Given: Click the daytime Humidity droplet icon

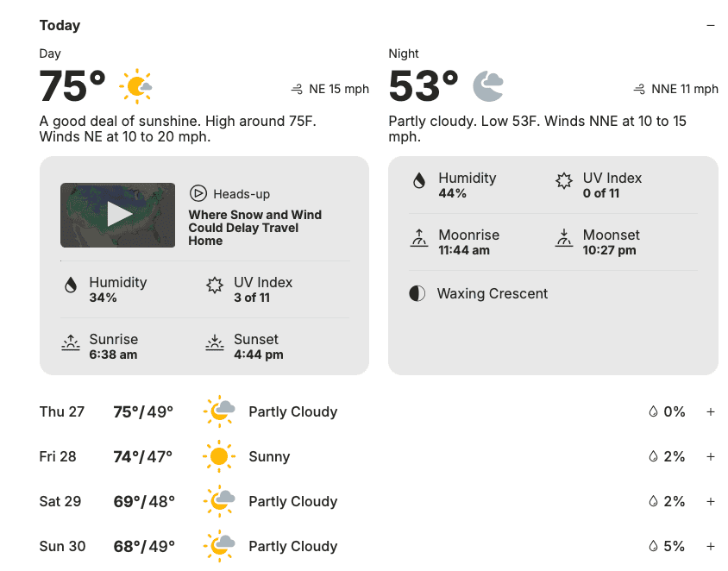Looking at the screenshot, I should 71,285.
